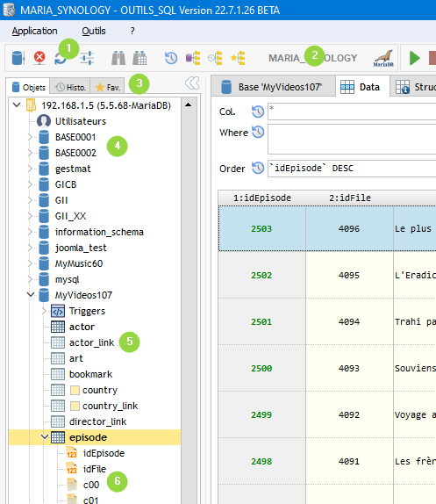Click cell 4091 in idFile column
Viewport: 436px width, 504px height.
pyautogui.click(x=349, y=461)
